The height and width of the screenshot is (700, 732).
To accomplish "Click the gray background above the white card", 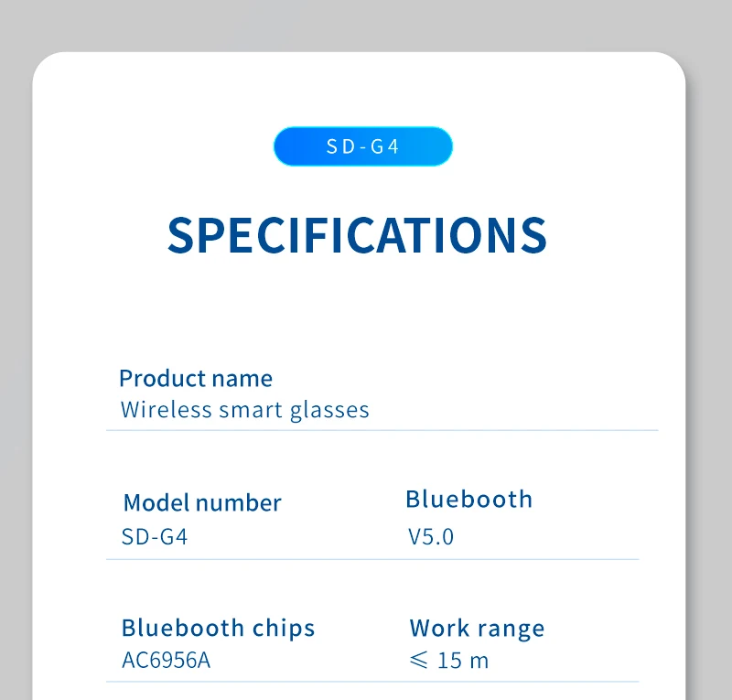I will pyautogui.click(x=366, y=23).
